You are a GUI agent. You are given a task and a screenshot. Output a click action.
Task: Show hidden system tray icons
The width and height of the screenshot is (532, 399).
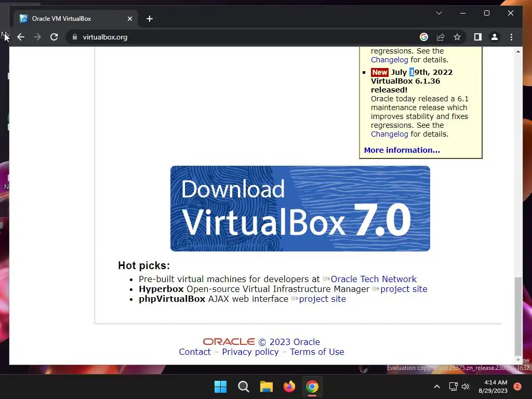tap(437, 387)
